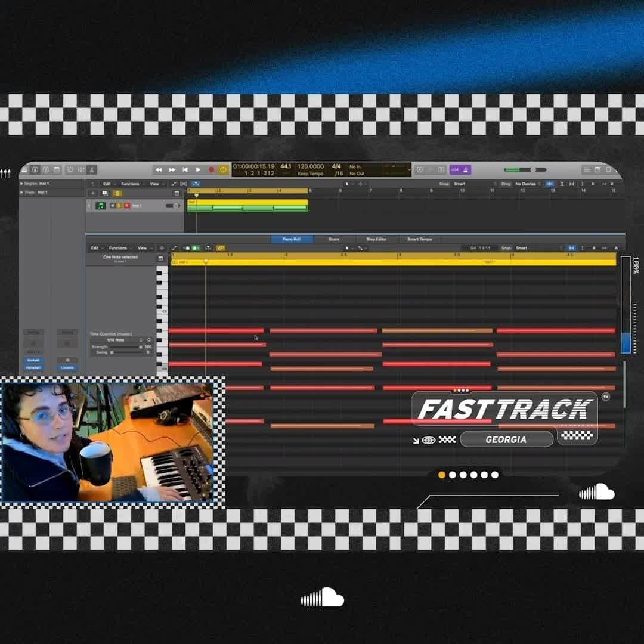Click SoundCloud logo at bottom center

coord(323,597)
